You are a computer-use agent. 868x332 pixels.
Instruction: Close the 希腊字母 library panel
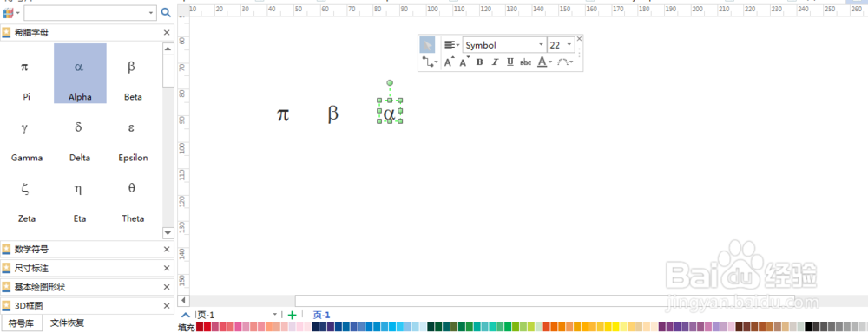click(167, 33)
